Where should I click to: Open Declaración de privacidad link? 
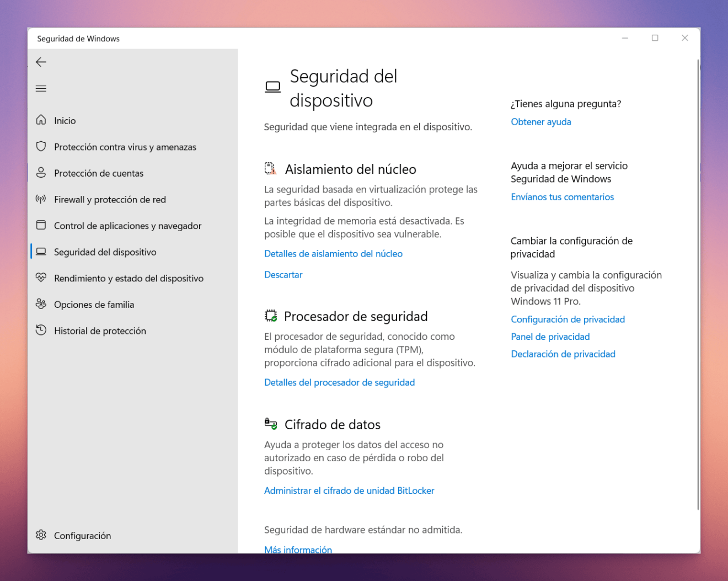(563, 354)
